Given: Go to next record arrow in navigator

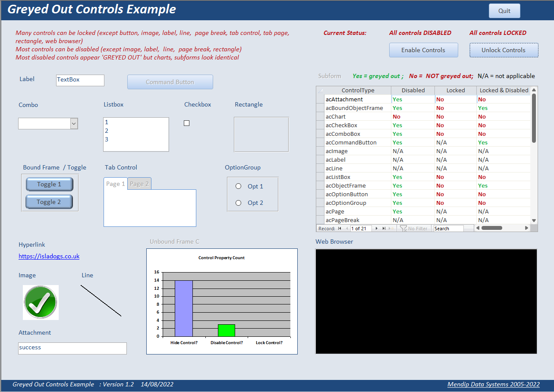Looking at the screenshot, I should pyautogui.click(x=377, y=229).
